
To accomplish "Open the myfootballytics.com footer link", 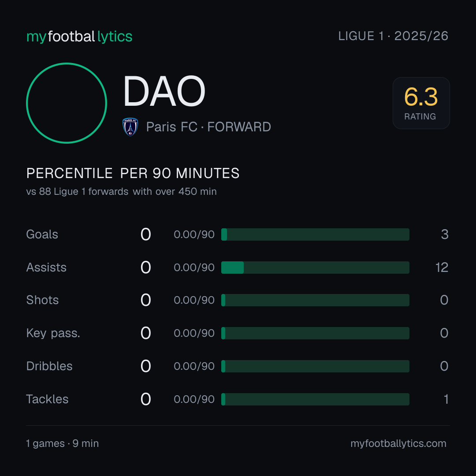I will [398, 443].
